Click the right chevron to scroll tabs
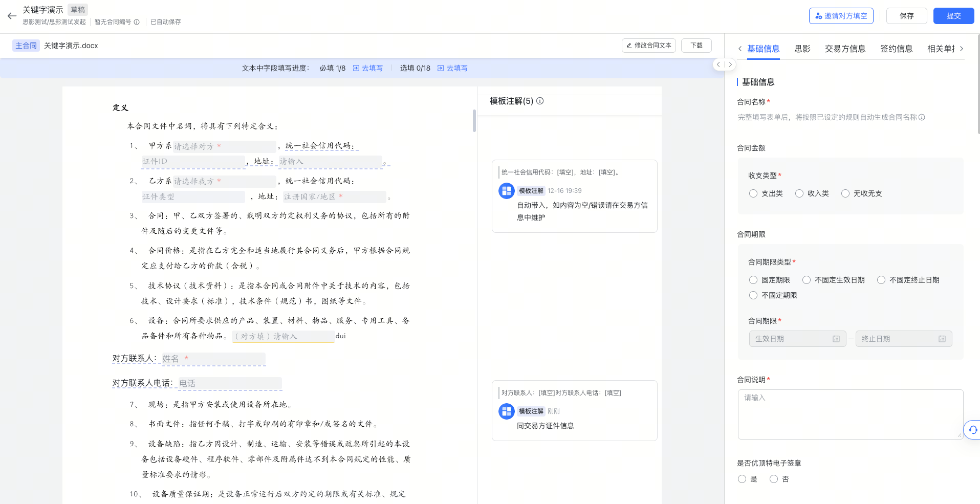This screenshot has height=504, width=980. [962, 48]
